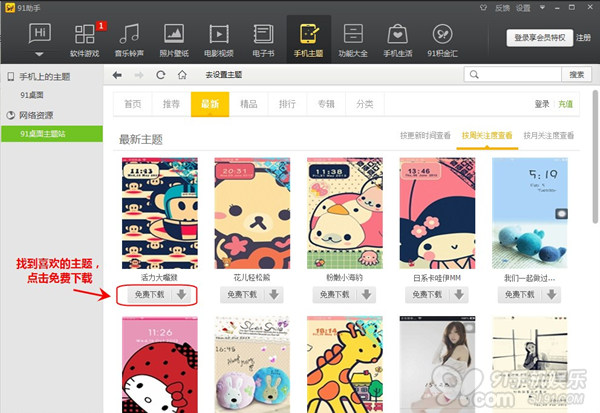Screen dimensions: 600x413
Task: Go to home icon
Action: click(182, 75)
